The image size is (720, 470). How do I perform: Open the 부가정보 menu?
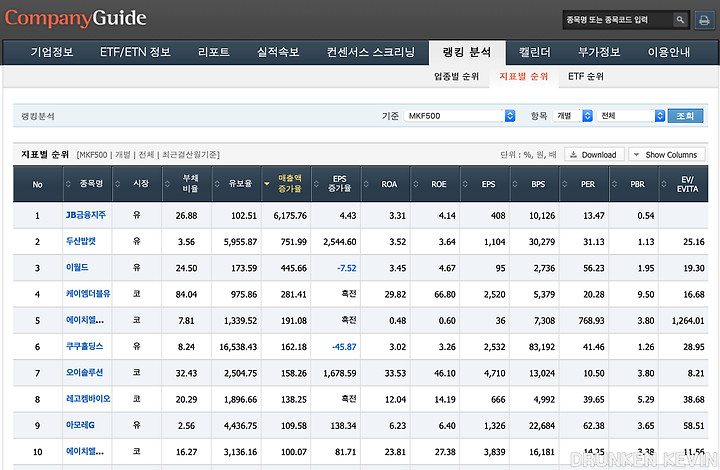coord(599,52)
